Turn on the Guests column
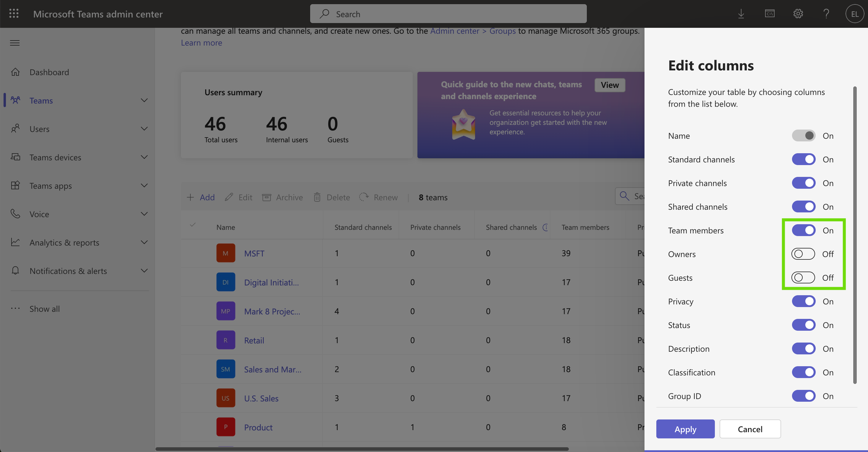Screen dimensions: 868x452 tap(803, 277)
